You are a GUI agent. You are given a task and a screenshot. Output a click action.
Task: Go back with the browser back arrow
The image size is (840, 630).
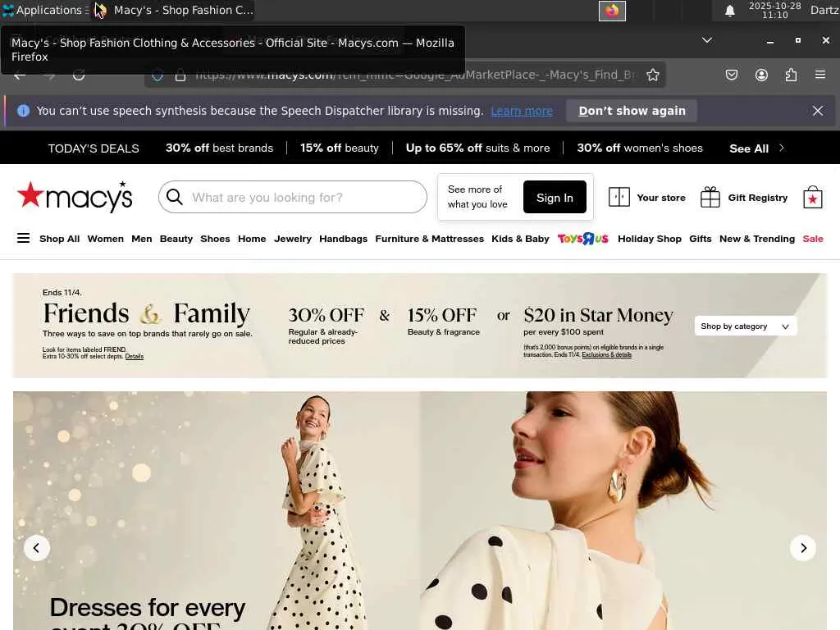pyautogui.click(x=20, y=75)
